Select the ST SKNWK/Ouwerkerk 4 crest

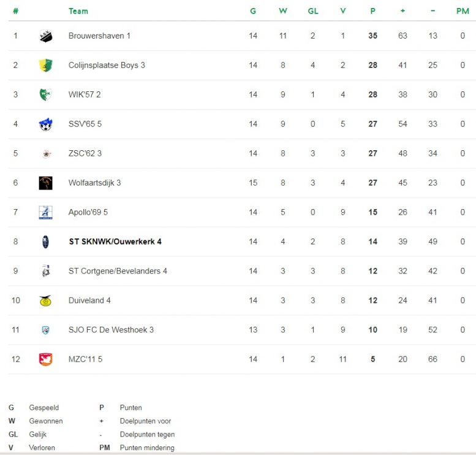click(x=45, y=242)
